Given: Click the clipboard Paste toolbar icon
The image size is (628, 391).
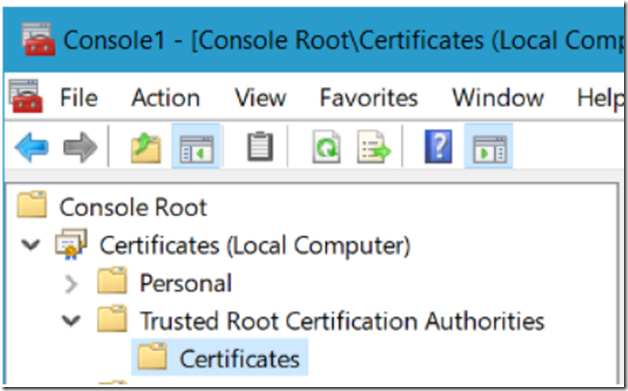Looking at the screenshot, I should (260, 146).
